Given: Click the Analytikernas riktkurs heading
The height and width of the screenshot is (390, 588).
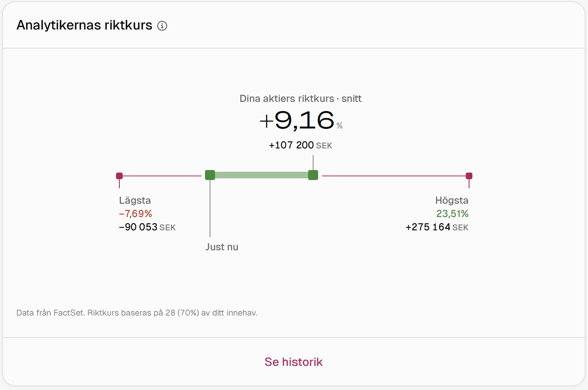Looking at the screenshot, I should pyautogui.click(x=84, y=25).
